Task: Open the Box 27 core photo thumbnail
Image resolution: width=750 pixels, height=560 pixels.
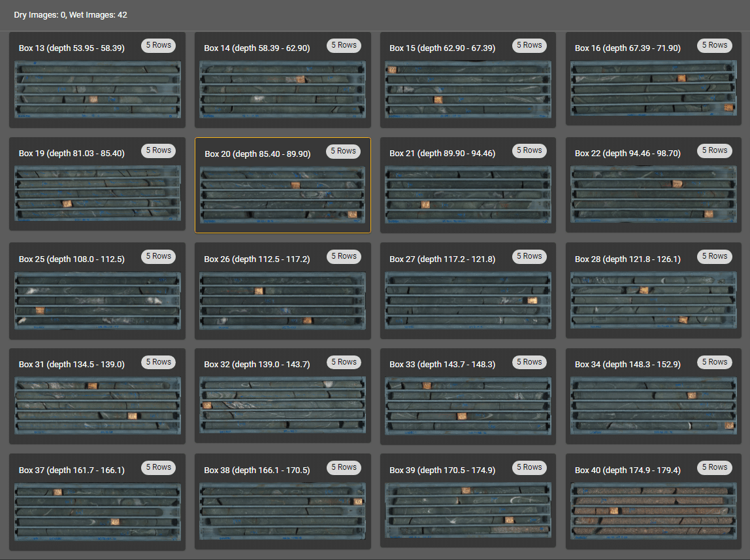Action: click(468, 301)
